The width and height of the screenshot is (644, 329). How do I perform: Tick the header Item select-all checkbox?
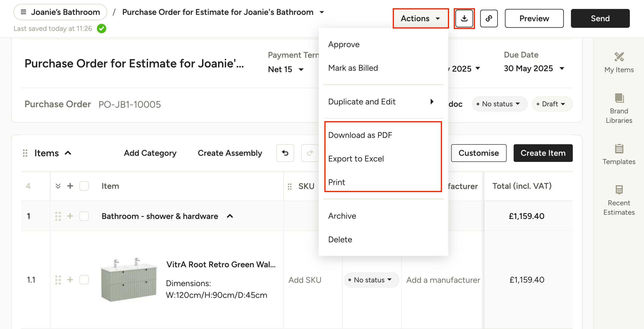84,186
